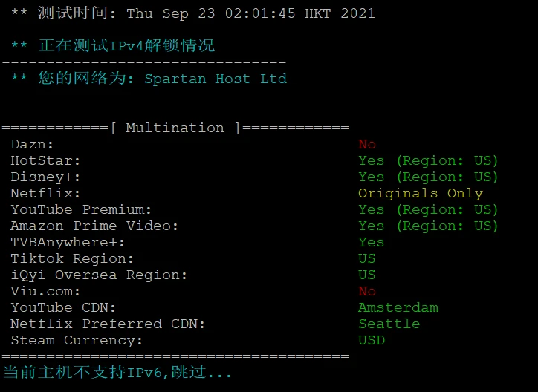
Task: Click the test time line Thu Sep 23
Action: click(x=192, y=13)
